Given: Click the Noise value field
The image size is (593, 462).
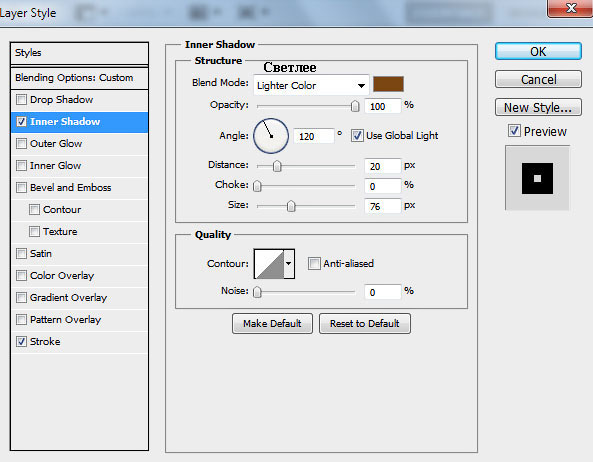Looking at the screenshot, I should tap(382, 292).
